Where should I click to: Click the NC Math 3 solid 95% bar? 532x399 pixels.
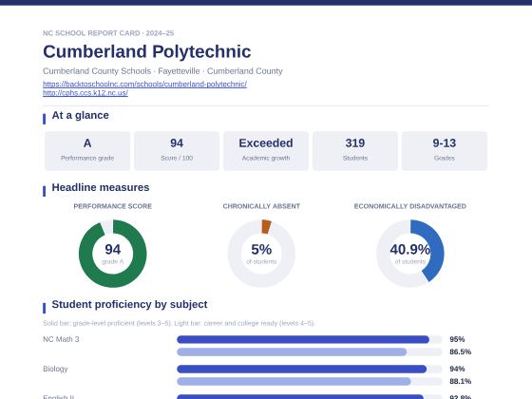pos(303,339)
